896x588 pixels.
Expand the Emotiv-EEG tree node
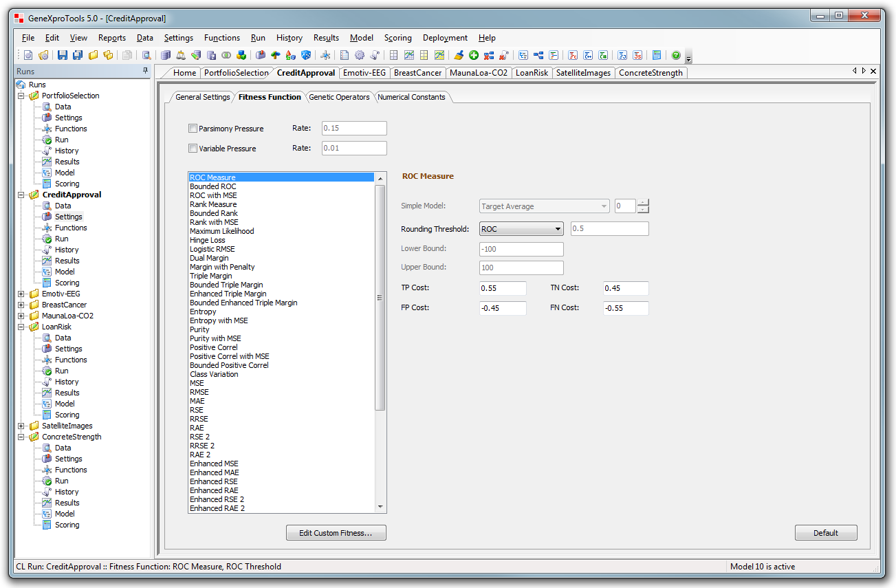pos(21,294)
